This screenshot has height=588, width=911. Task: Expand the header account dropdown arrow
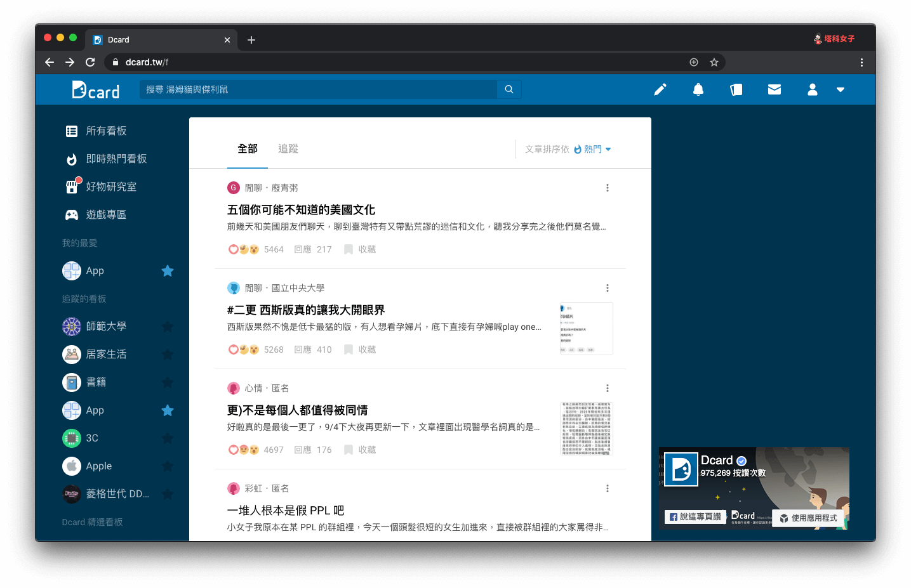841,89
